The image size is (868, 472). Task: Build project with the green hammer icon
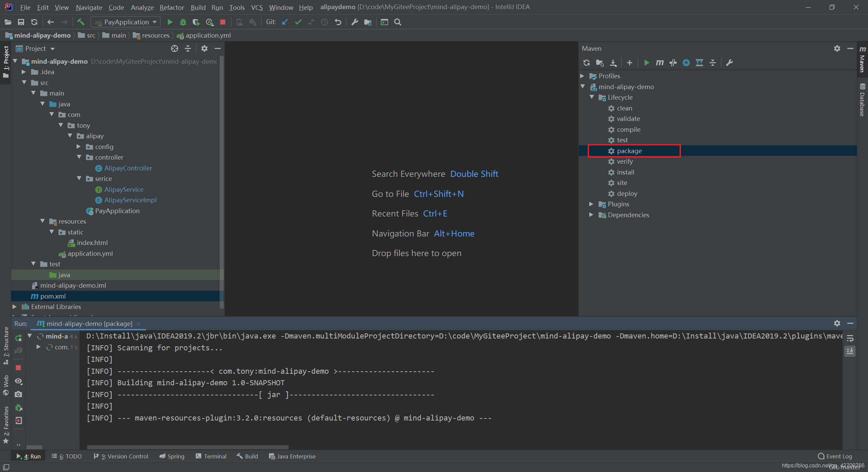(x=81, y=22)
